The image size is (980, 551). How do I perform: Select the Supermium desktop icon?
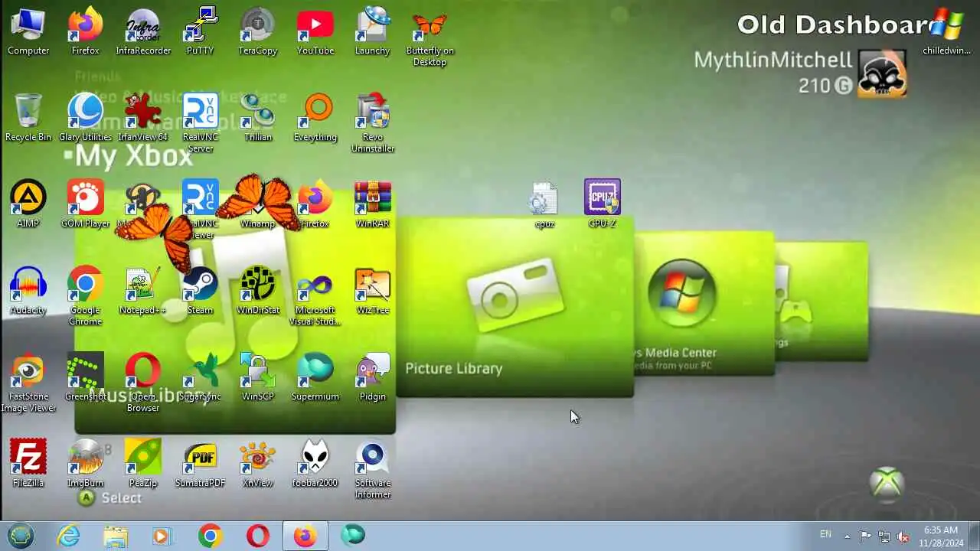(x=315, y=377)
